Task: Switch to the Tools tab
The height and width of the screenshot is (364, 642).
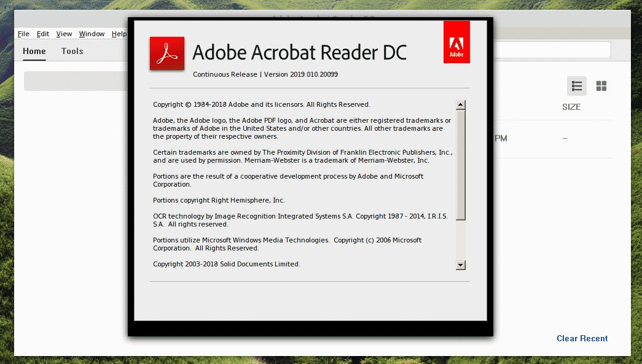Action: tap(72, 51)
